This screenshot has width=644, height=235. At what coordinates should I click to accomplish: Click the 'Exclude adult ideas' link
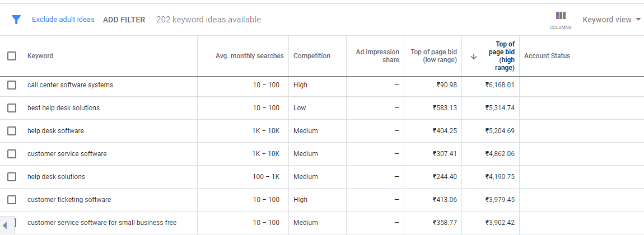(63, 19)
